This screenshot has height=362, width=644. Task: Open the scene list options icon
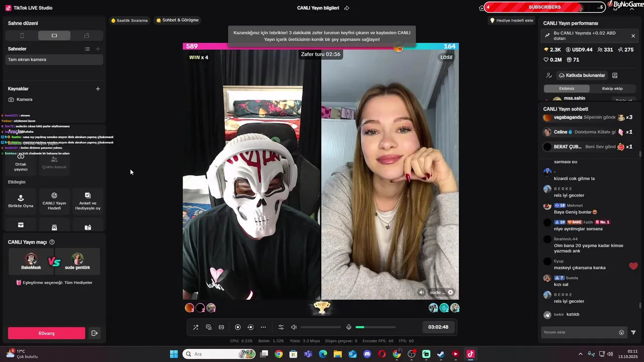[87, 49]
